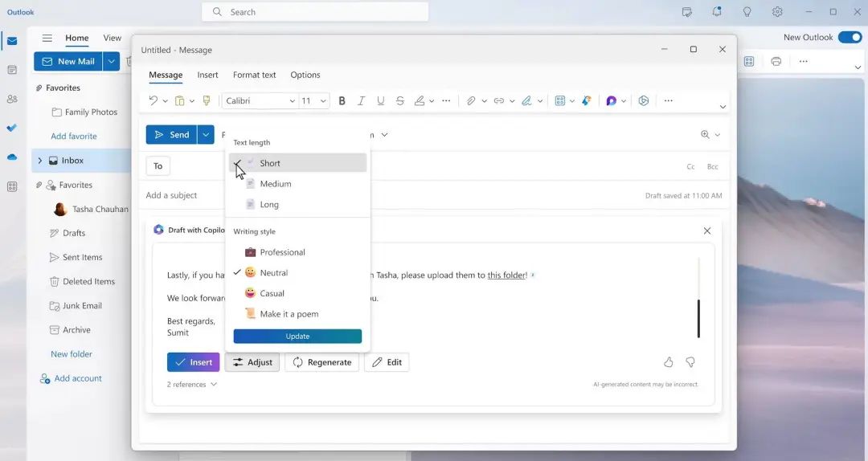The width and height of the screenshot is (868, 461).
Task: Select Make it a poem style
Action: (289, 314)
